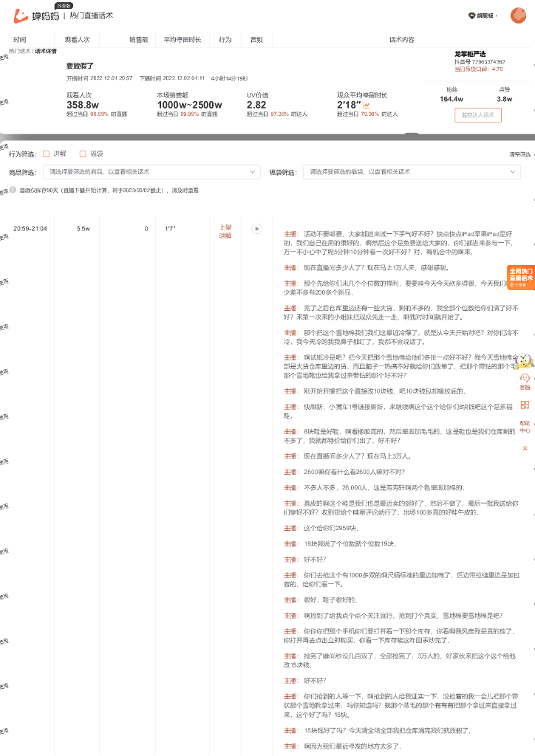This screenshot has width=535, height=756.
Task: Expand the arrow next to 旗舰版
Action: tap(495, 16)
